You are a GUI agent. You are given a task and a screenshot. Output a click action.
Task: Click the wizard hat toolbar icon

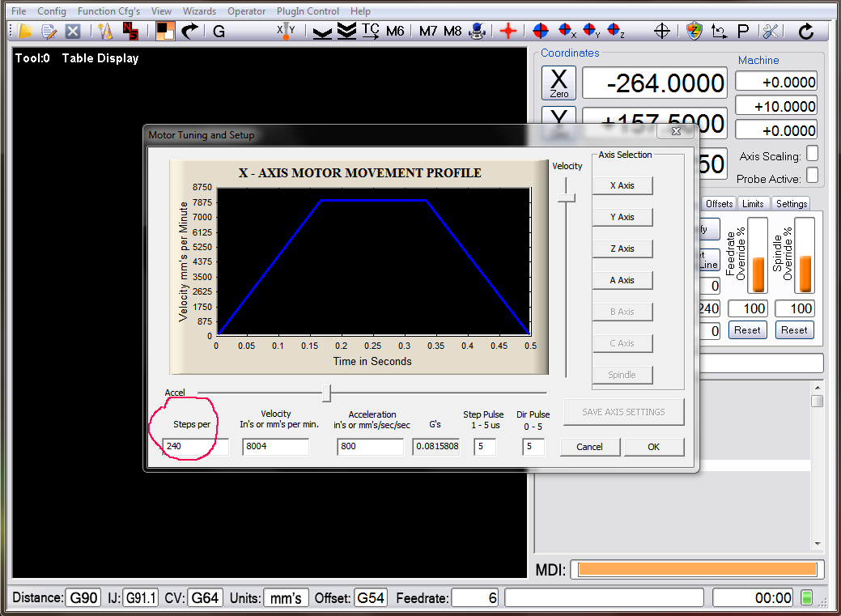106,32
